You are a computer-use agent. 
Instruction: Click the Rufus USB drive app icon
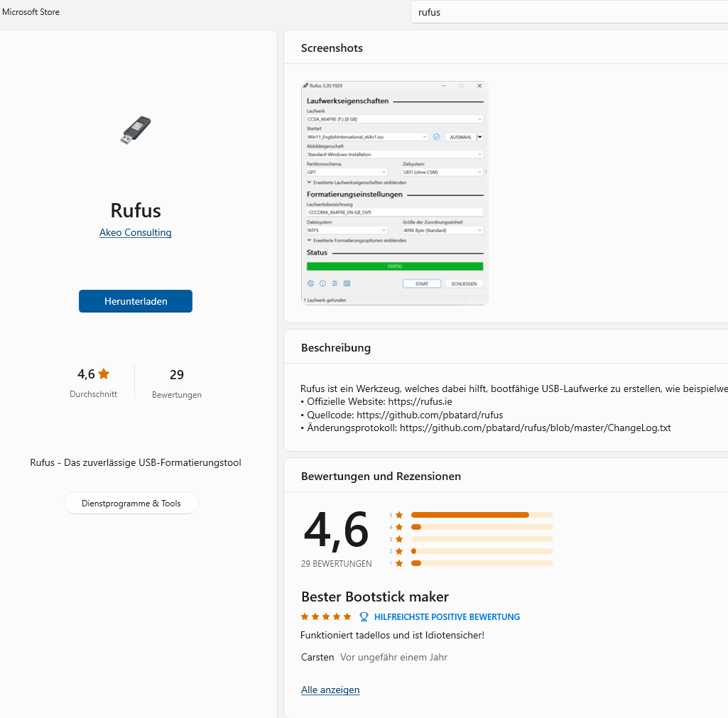pos(136,131)
